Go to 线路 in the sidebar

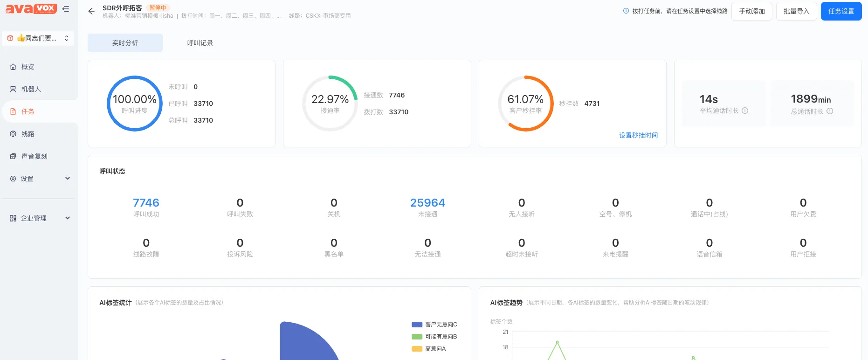pyautogui.click(x=28, y=134)
